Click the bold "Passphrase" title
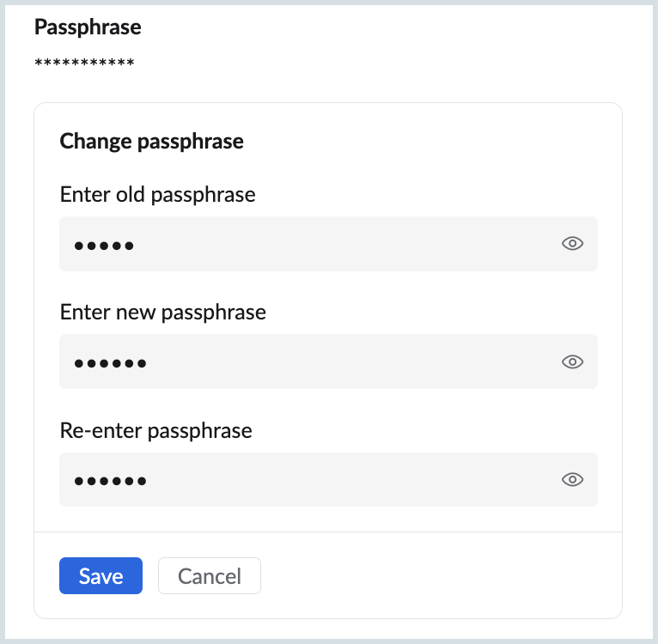Image resolution: width=658 pixels, height=644 pixels. click(88, 27)
